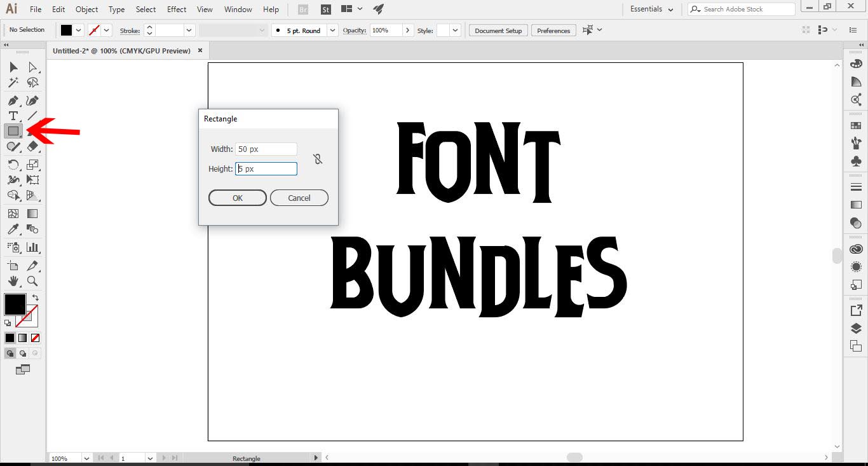
Task: Open the Object menu
Action: tap(87, 10)
